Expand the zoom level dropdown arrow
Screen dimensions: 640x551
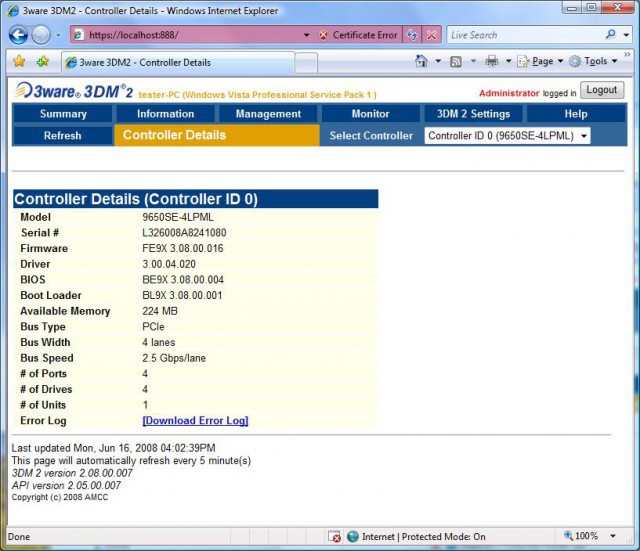pyautogui.click(x=613, y=536)
